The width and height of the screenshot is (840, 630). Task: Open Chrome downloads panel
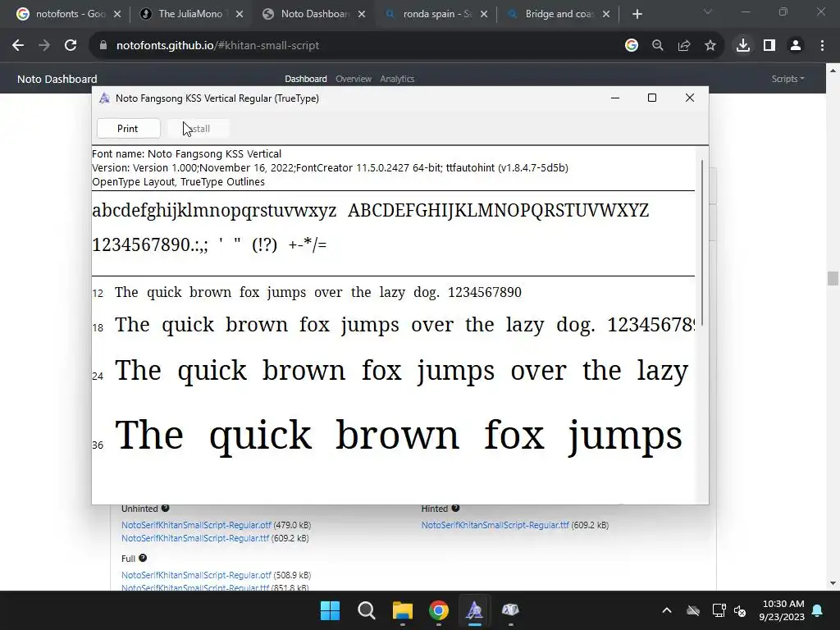coord(743,46)
